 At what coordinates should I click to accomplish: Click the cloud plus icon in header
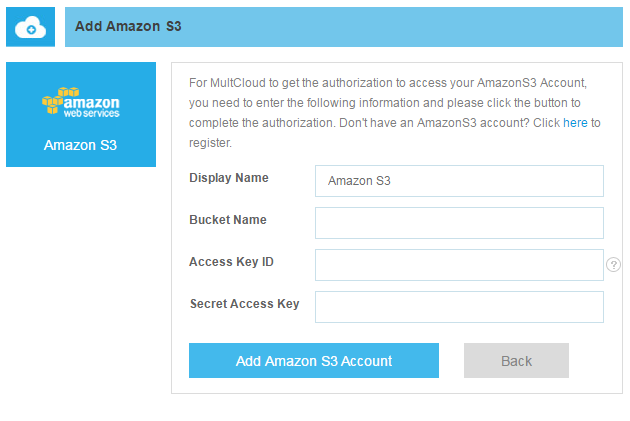tap(31, 27)
